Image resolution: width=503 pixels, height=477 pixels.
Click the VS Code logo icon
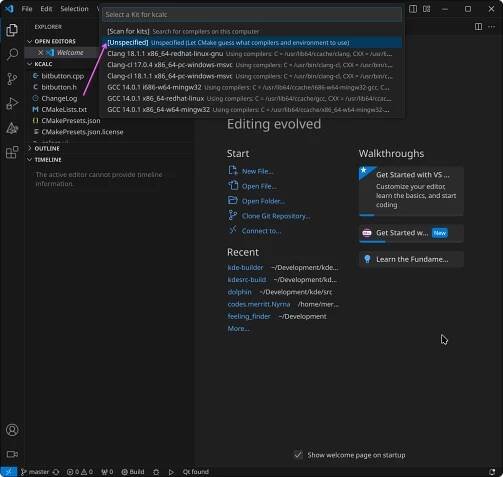pyautogui.click(x=9, y=9)
